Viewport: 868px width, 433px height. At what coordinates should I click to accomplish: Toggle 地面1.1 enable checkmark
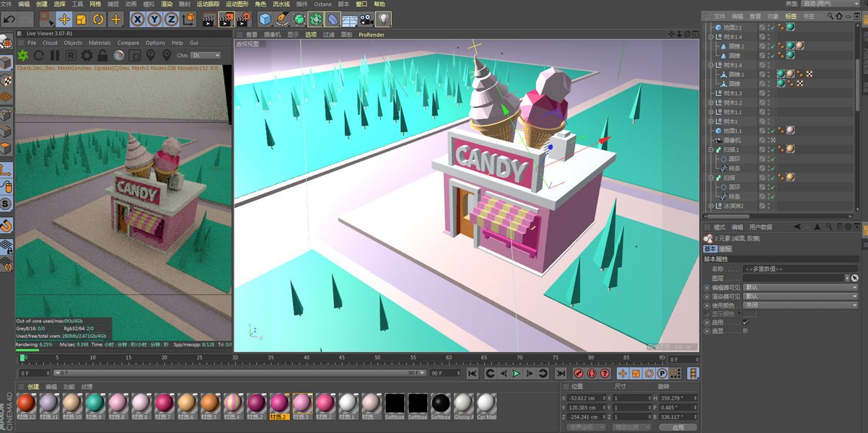click(771, 131)
